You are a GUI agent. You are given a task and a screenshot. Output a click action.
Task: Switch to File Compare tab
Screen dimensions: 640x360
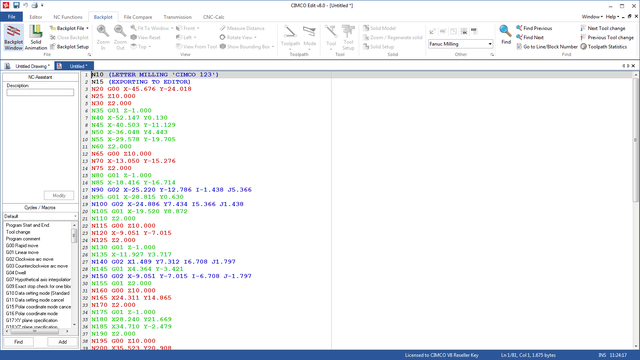pos(138,17)
